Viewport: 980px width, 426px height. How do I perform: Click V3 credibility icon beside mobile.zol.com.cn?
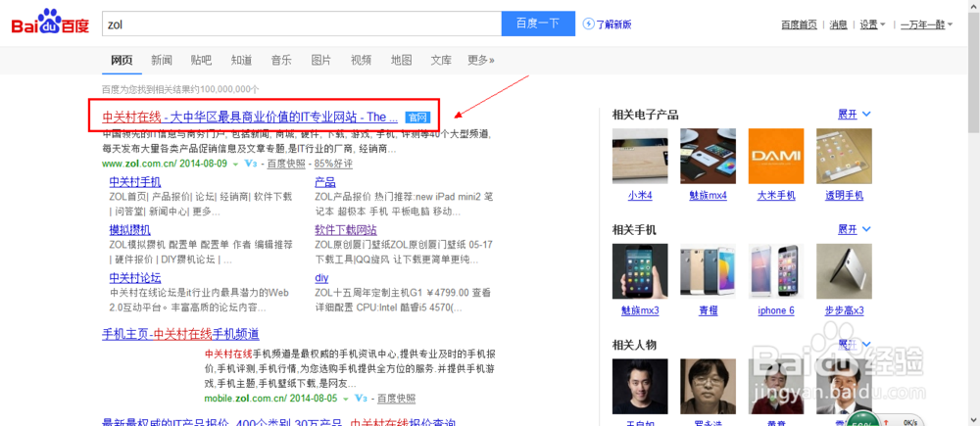pyautogui.click(x=361, y=398)
